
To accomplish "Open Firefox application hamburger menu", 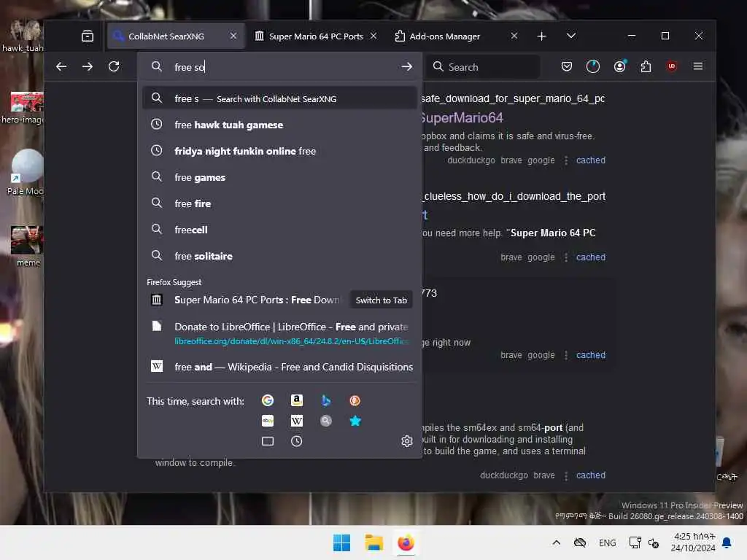I will 698,66.
